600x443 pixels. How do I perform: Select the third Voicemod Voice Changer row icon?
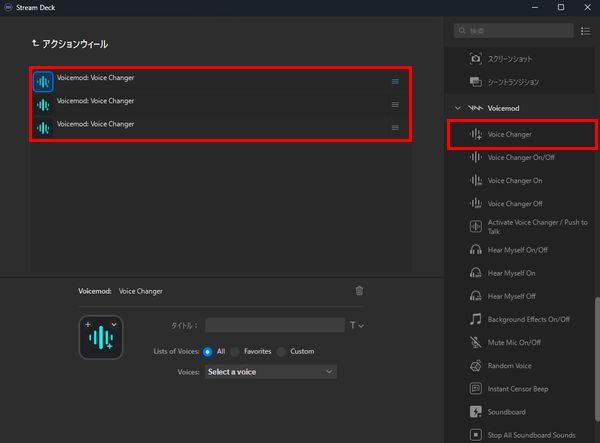[x=43, y=128]
